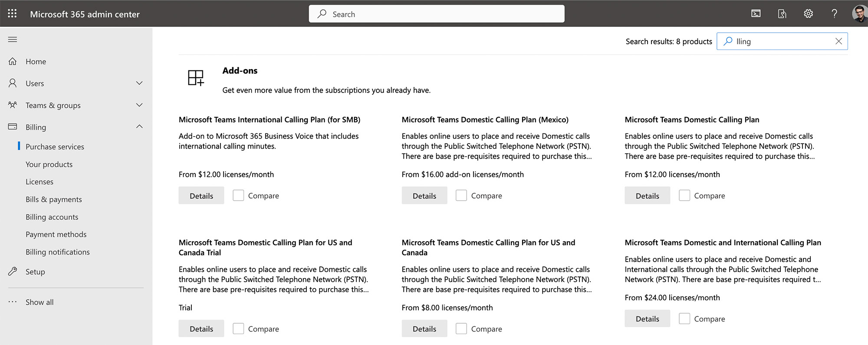This screenshot has height=345, width=868.
Task: Click the Home house icon
Action: [x=13, y=61]
